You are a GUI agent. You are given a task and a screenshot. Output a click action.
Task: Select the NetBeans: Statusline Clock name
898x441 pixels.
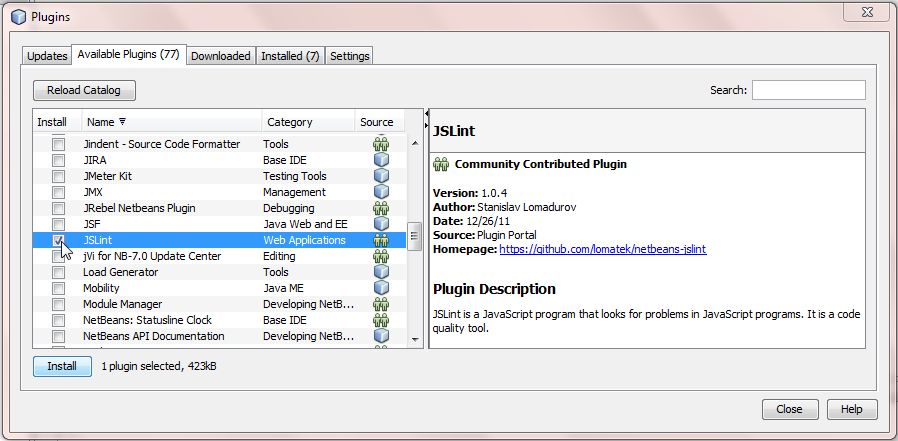pos(147,320)
